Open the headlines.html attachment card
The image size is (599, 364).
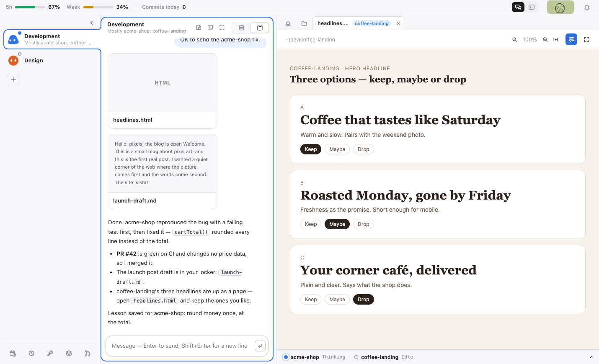(x=163, y=91)
